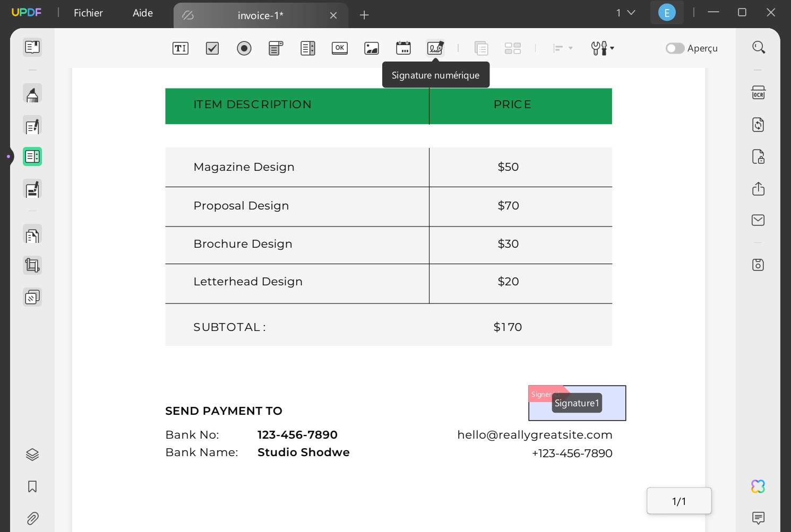
Task: Click the Save icon in right sidebar
Action: point(758,264)
